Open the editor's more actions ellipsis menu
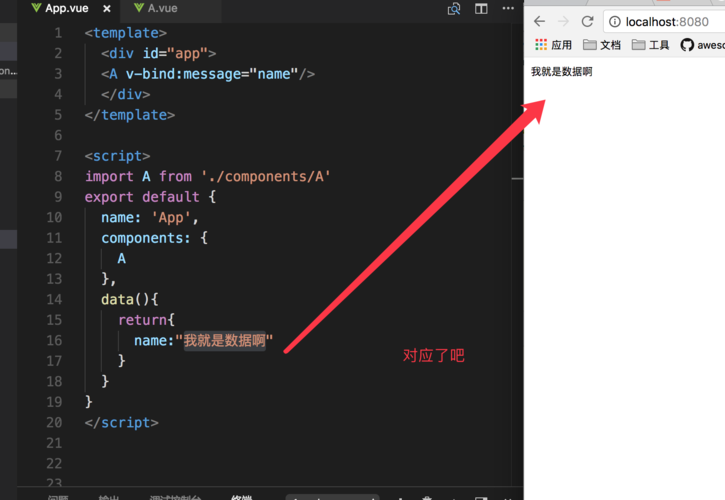 point(507,9)
